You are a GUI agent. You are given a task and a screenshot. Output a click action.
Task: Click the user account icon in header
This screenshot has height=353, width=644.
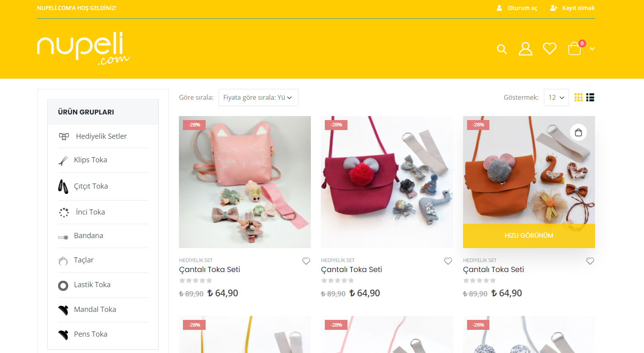point(525,49)
